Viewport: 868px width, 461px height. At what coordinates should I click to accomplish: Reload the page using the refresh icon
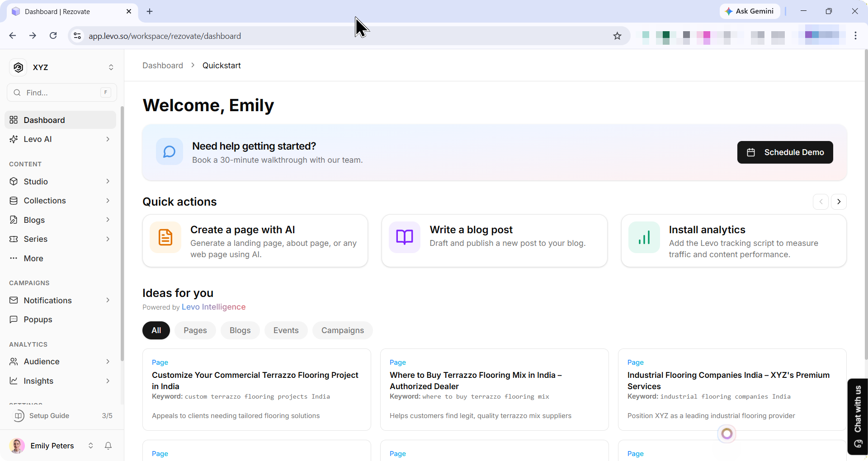[53, 36]
